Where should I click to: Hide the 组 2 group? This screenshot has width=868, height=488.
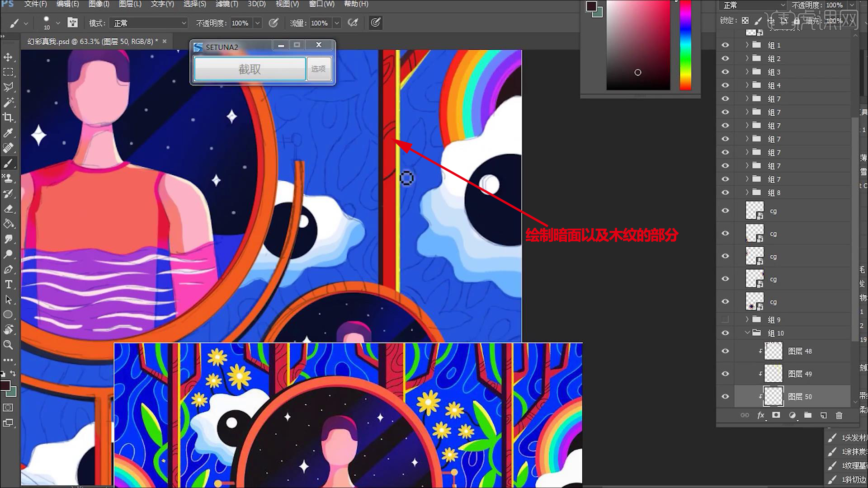pyautogui.click(x=726, y=59)
